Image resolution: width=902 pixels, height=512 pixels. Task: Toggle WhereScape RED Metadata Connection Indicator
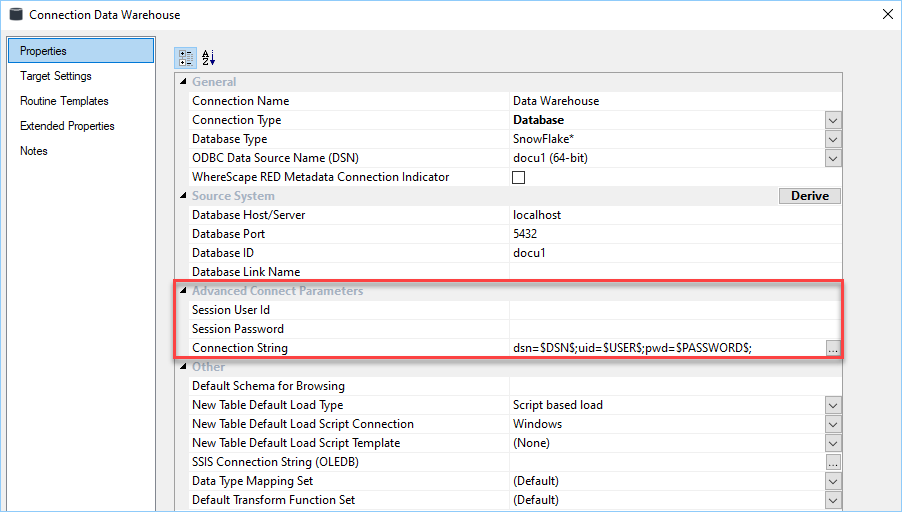tap(519, 177)
